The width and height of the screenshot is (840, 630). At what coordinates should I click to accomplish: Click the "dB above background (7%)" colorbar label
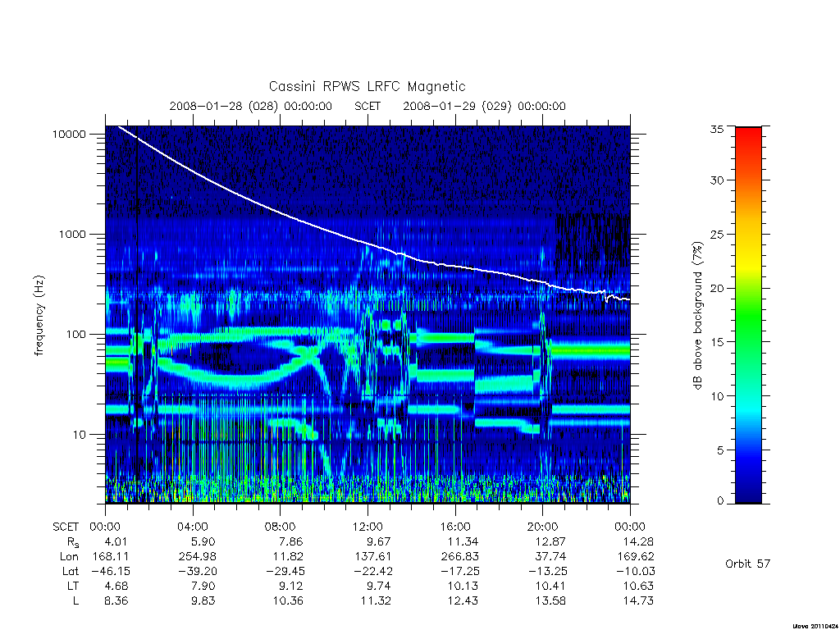pyautogui.click(x=697, y=316)
